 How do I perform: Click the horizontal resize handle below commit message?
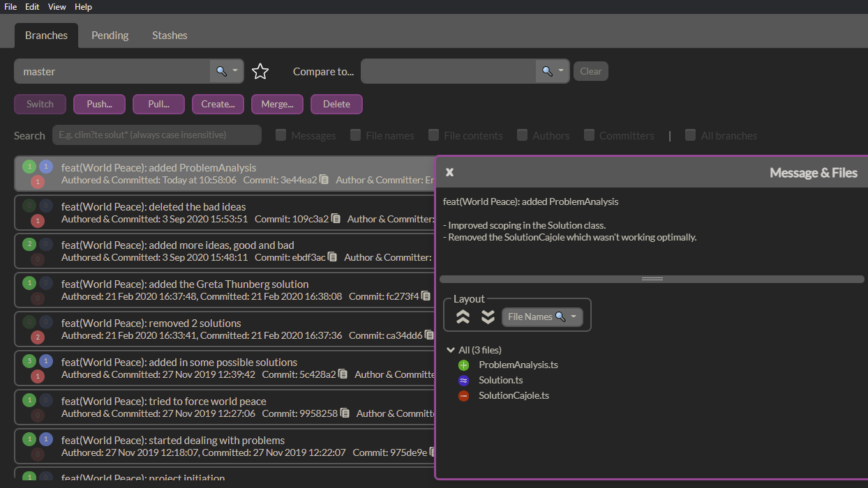tap(652, 277)
